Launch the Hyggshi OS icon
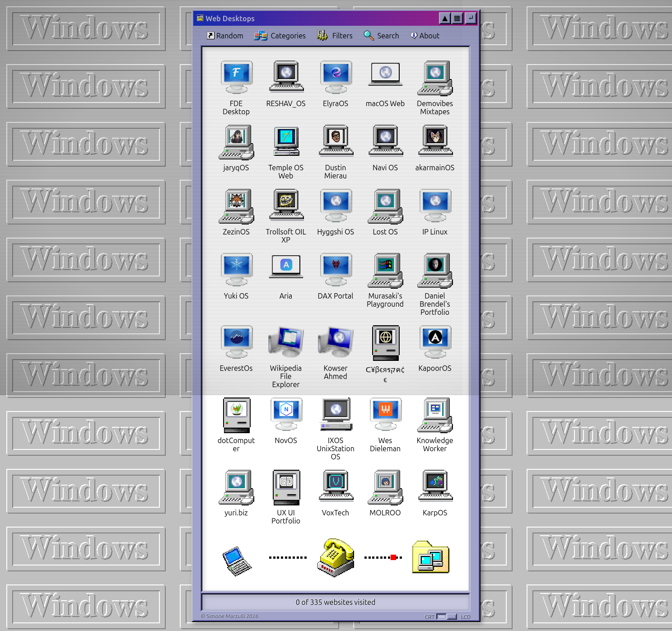Image resolution: width=672 pixels, height=631 pixels. pos(336,206)
